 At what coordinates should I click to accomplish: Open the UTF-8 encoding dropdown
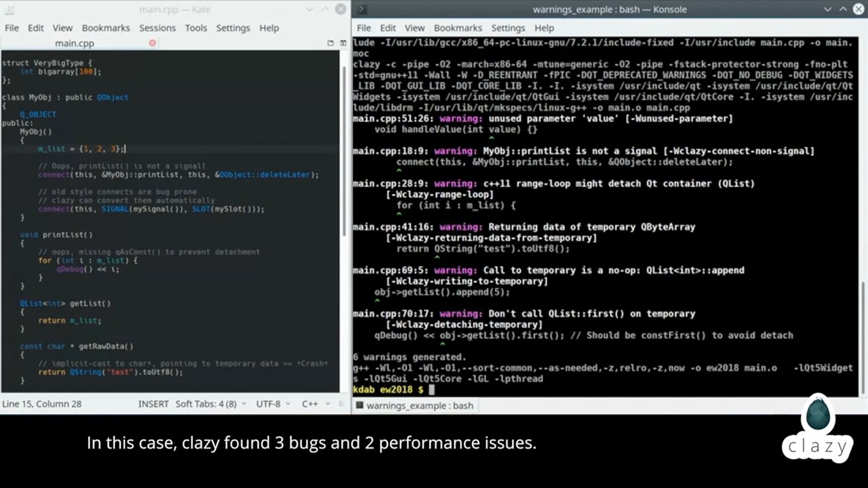click(x=274, y=403)
